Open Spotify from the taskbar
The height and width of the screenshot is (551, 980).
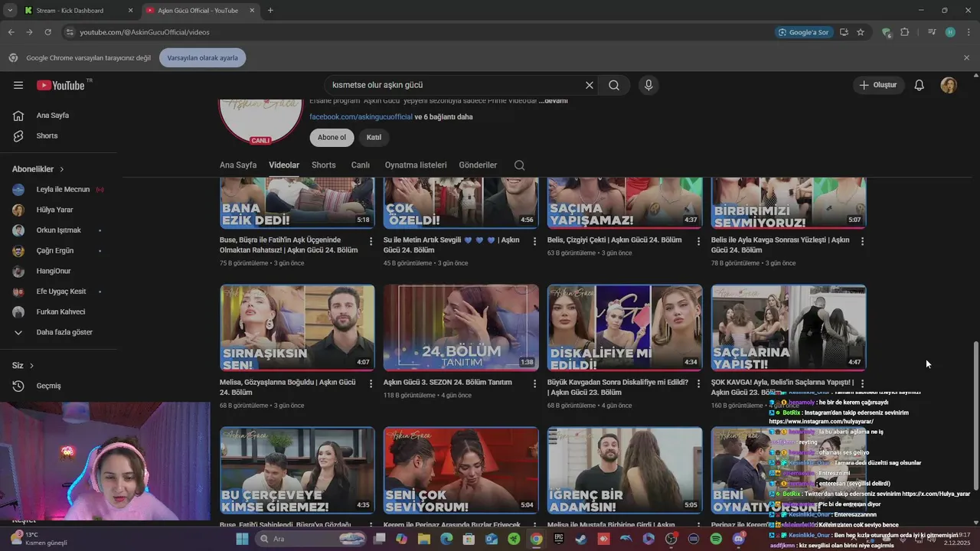coord(716,539)
